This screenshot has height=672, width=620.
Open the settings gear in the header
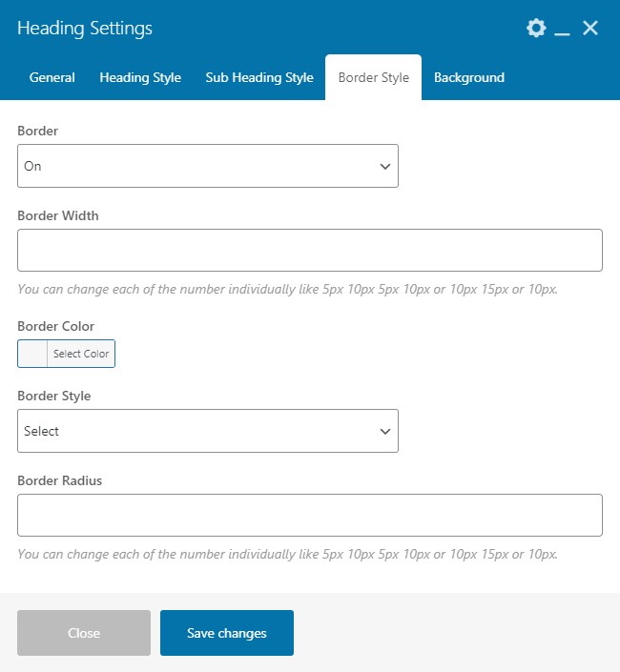pos(536,29)
